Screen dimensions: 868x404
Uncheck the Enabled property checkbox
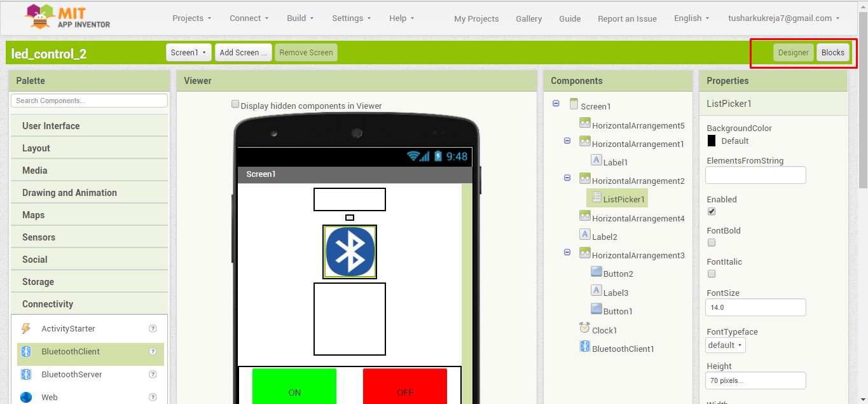click(x=712, y=211)
